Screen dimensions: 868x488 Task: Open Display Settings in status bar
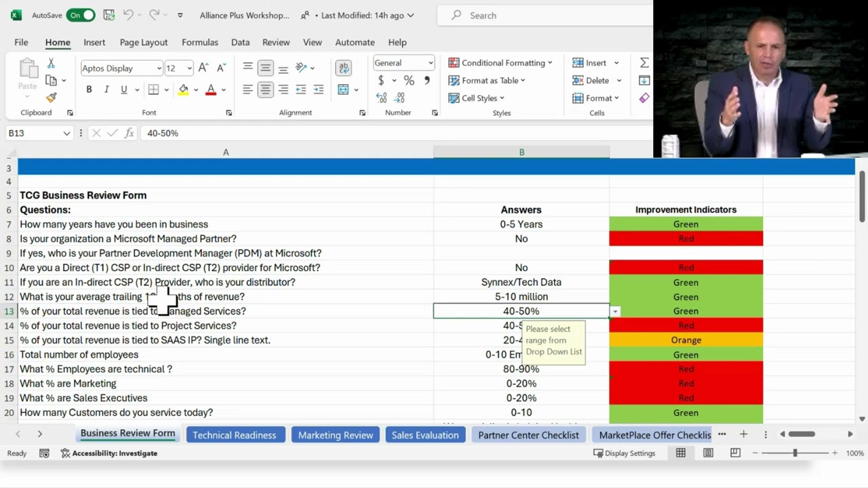click(625, 453)
